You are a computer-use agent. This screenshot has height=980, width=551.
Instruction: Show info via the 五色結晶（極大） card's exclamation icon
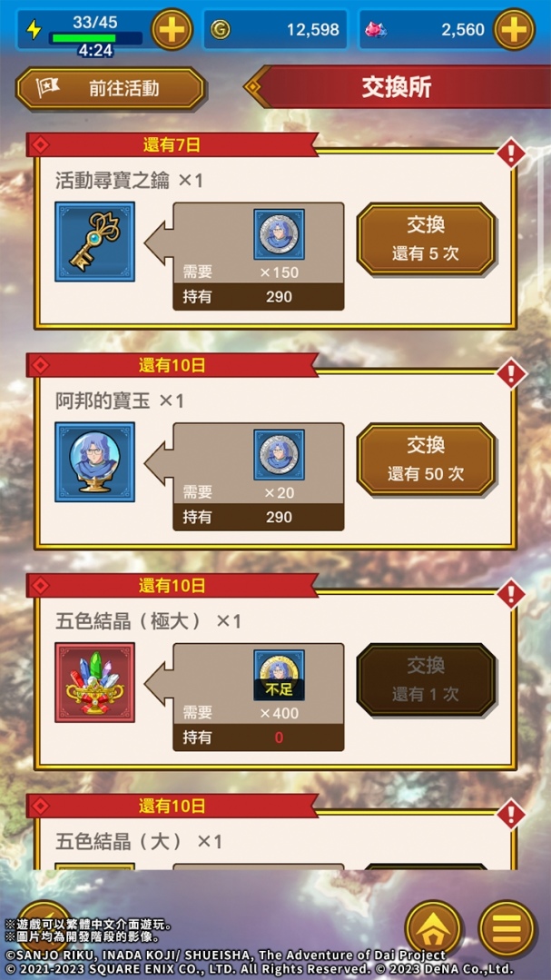(x=511, y=594)
